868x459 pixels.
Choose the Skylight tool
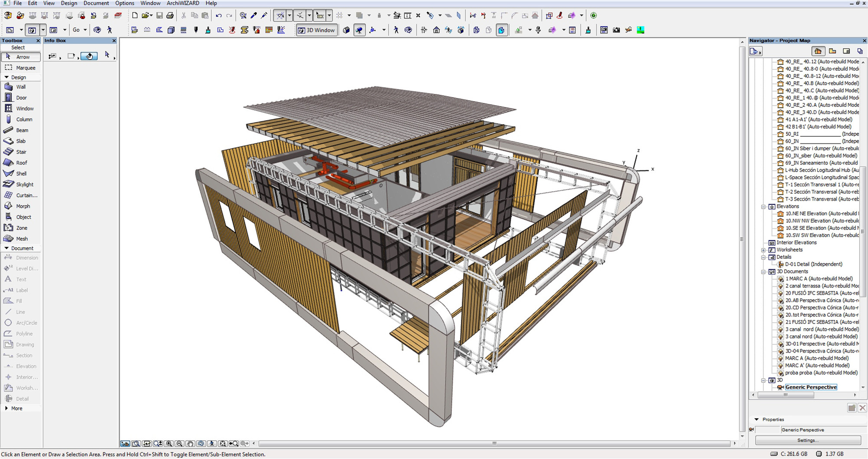[24, 185]
